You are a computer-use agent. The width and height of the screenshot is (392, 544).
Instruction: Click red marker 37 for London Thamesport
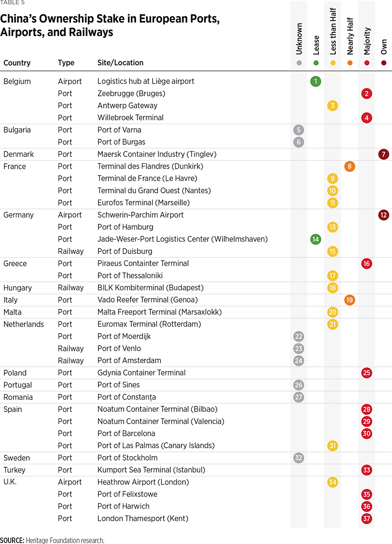click(366, 519)
